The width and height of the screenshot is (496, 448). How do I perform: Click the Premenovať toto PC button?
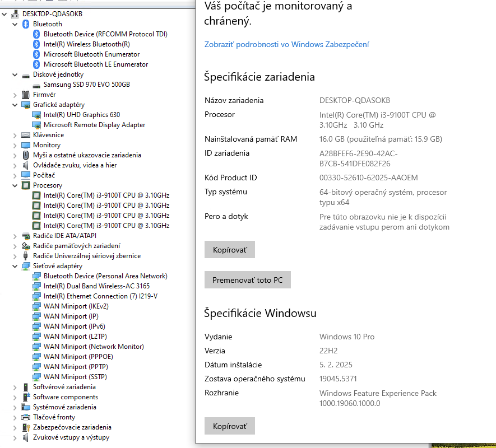248,280
